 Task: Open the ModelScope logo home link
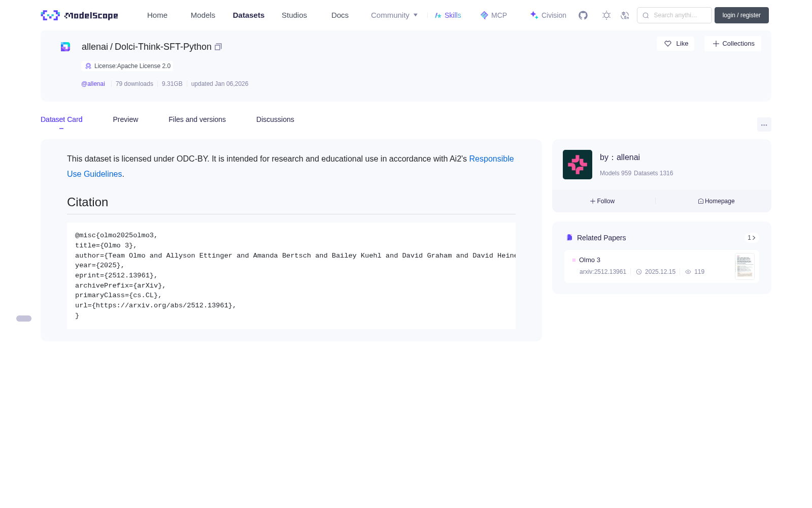tap(80, 15)
